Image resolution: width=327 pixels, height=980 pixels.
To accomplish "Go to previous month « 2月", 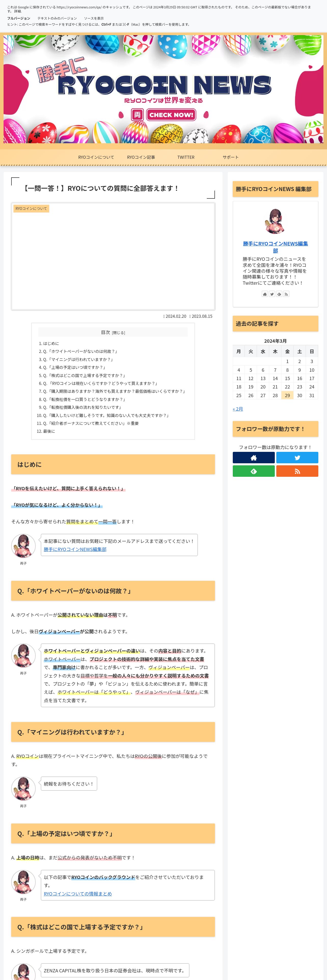I will tap(238, 409).
